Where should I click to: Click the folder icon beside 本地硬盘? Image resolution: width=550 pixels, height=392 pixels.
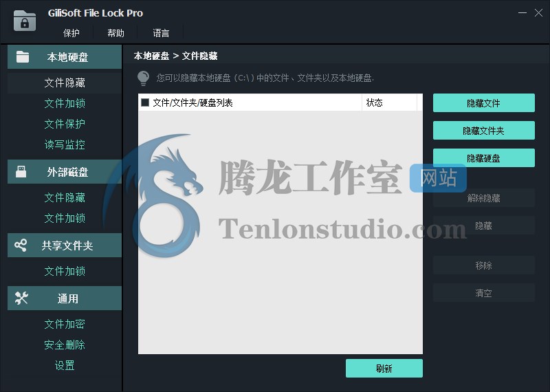[23, 57]
